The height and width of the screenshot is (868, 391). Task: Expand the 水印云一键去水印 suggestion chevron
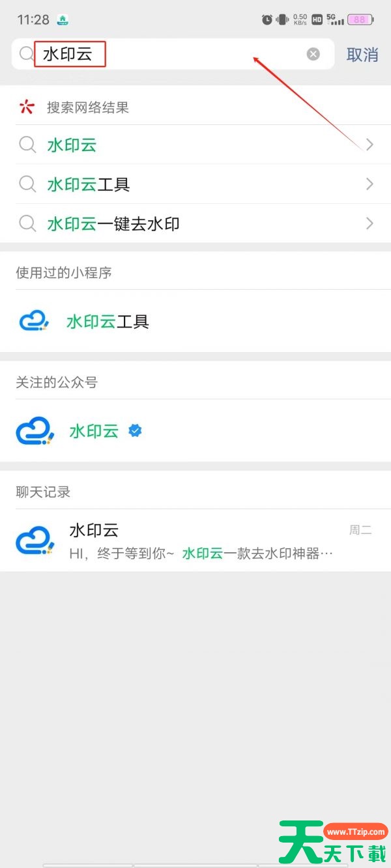(x=369, y=223)
